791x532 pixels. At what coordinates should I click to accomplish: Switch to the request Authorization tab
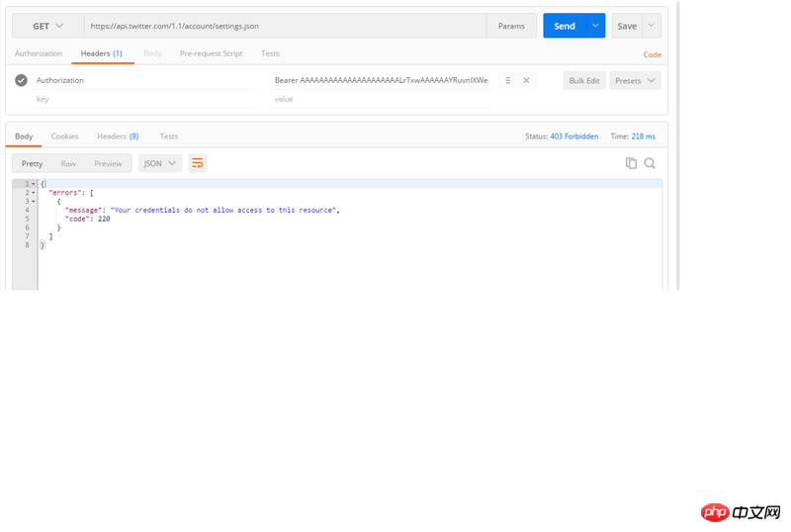pos(39,53)
